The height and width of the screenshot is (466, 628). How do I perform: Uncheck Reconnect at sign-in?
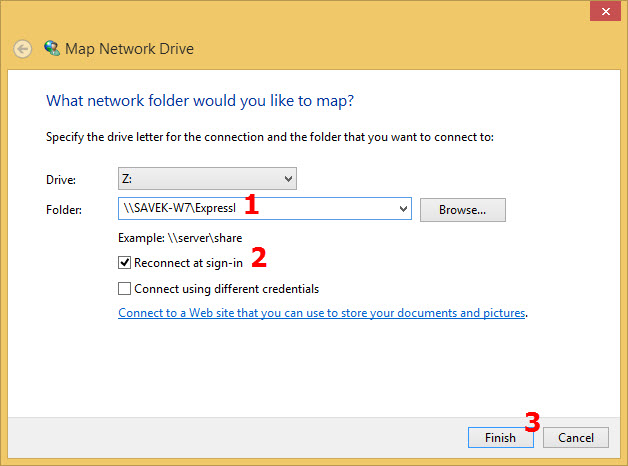pos(124,263)
